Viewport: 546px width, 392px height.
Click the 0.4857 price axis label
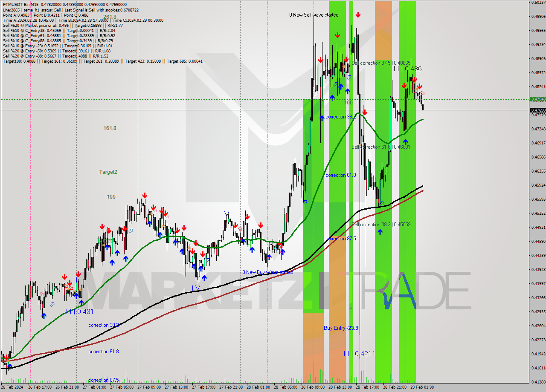(x=538, y=72)
